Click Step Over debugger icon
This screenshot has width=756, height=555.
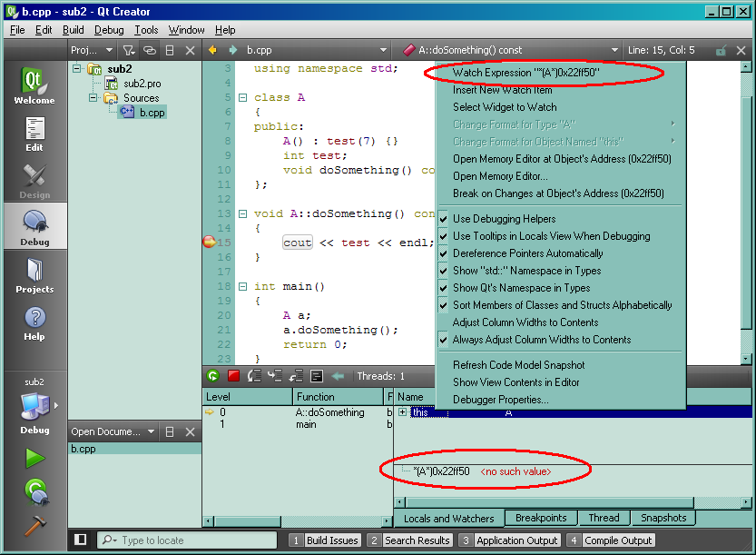tap(254, 376)
